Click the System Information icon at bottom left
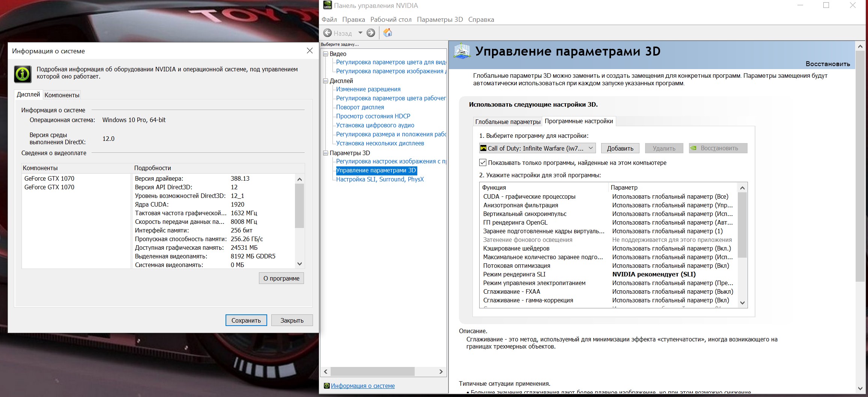Screen dimensions: 868x397 326,386
